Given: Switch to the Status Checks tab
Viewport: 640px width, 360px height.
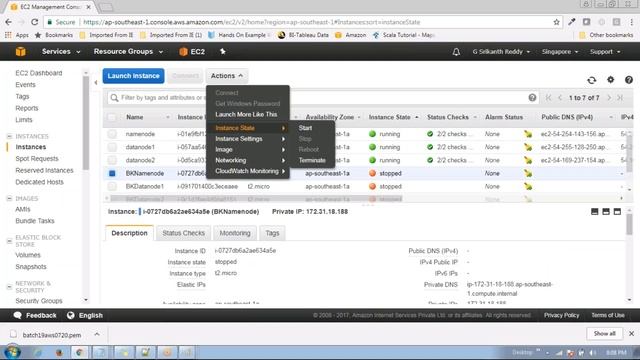Looking at the screenshot, I should click(183, 233).
